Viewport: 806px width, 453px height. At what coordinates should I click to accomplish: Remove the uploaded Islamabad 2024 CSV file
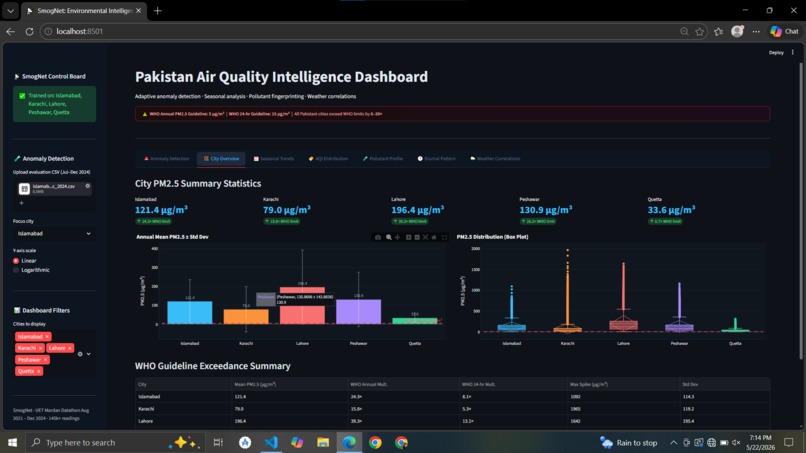point(87,186)
